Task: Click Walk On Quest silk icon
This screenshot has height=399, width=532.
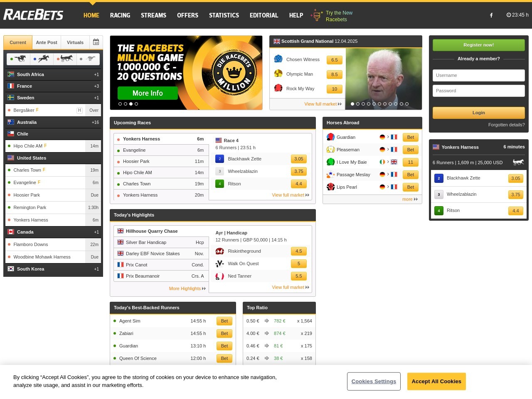Action: [220, 264]
